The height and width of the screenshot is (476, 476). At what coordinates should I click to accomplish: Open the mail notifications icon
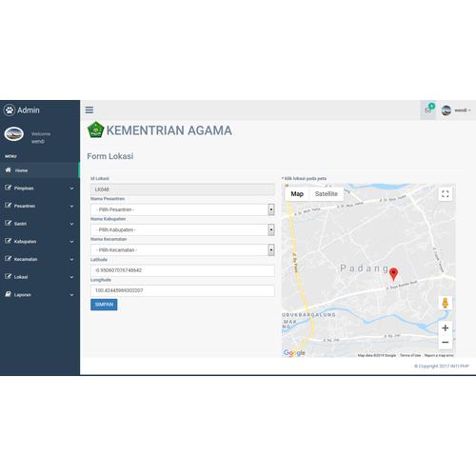coord(428,109)
